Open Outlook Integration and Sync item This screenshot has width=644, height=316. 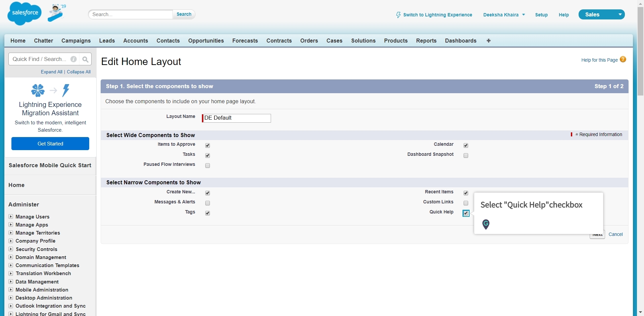click(x=51, y=306)
